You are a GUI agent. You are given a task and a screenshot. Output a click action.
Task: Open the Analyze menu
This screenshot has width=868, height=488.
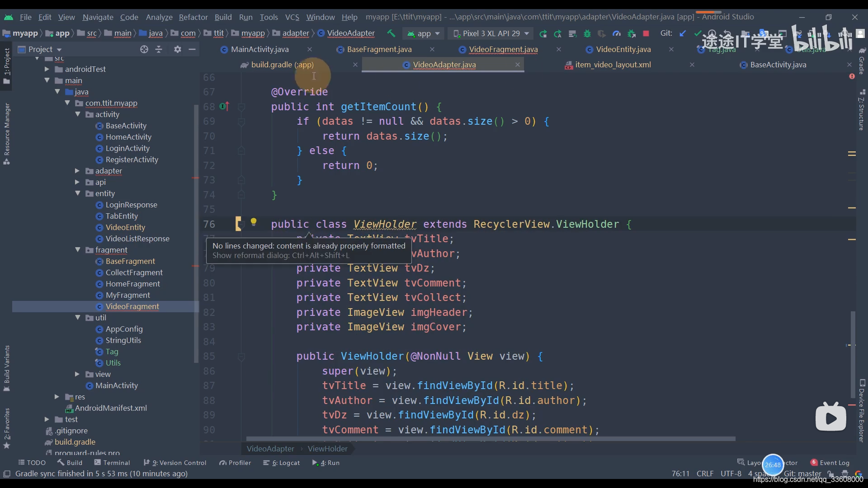[159, 17]
